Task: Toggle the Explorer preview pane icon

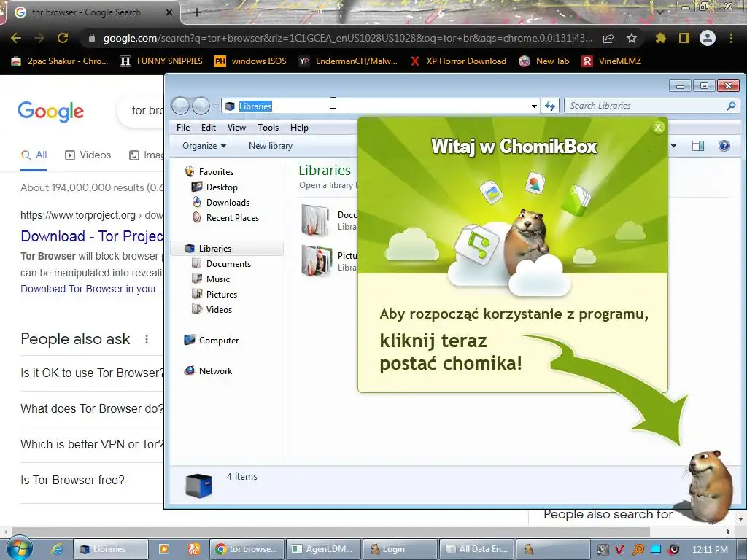Action: 698,146
